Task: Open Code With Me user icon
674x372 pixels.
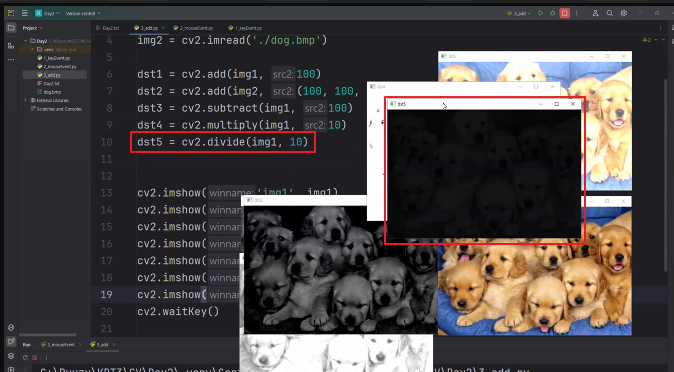Action: (595, 13)
